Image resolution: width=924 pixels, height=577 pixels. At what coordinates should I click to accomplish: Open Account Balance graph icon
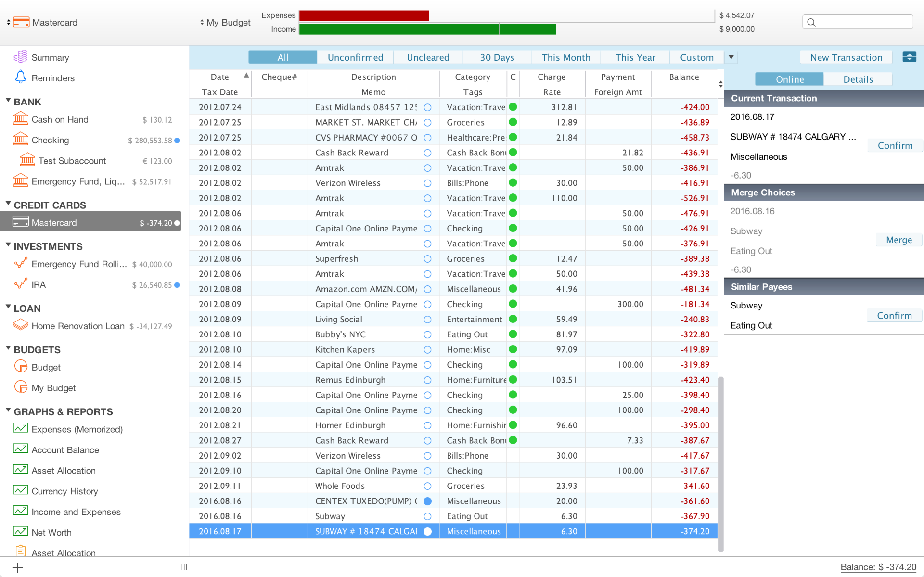(x=20, y=449)
